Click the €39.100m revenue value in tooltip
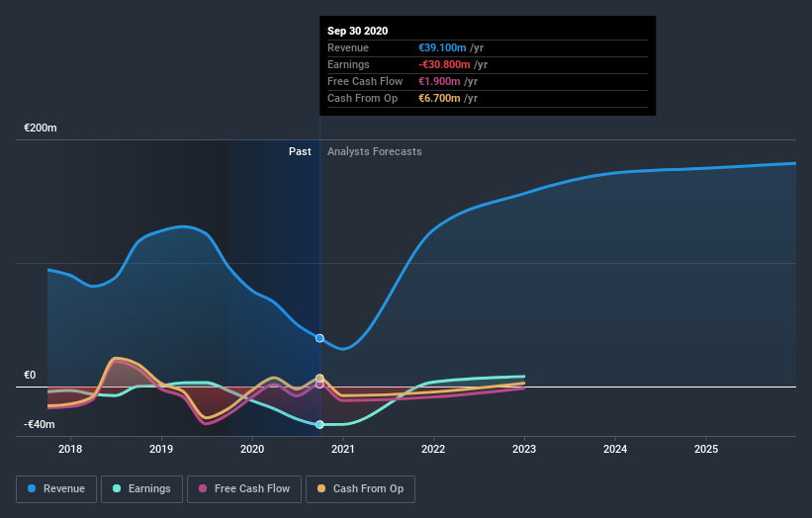The width and height of the screenshot is (812, 518). 442,47
